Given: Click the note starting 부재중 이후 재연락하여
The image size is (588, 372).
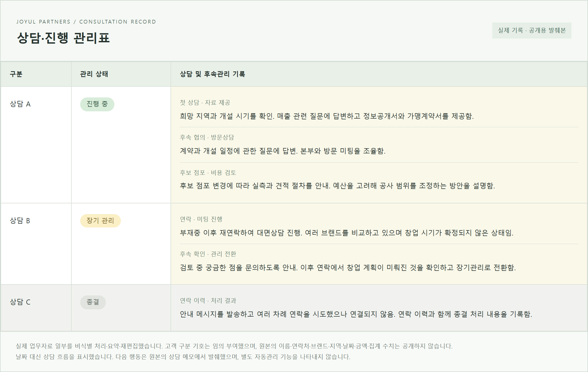Looking at the screenshot, I should [x=346, y=233].
